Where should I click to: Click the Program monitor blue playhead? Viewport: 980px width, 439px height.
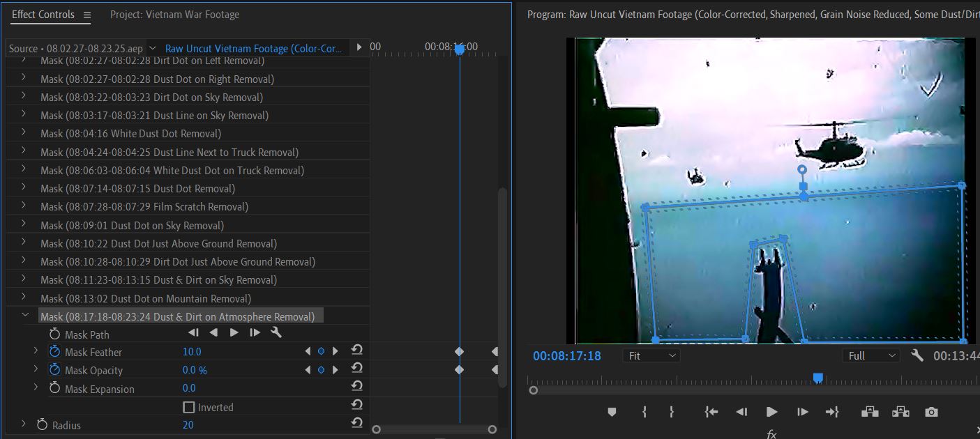(817, 378)
